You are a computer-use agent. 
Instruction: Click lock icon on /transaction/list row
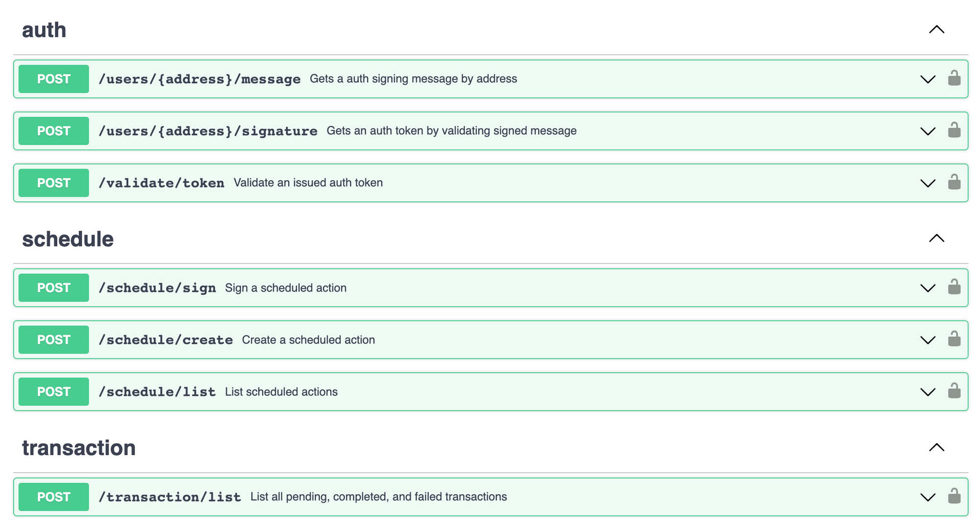[x=954, y=496]
